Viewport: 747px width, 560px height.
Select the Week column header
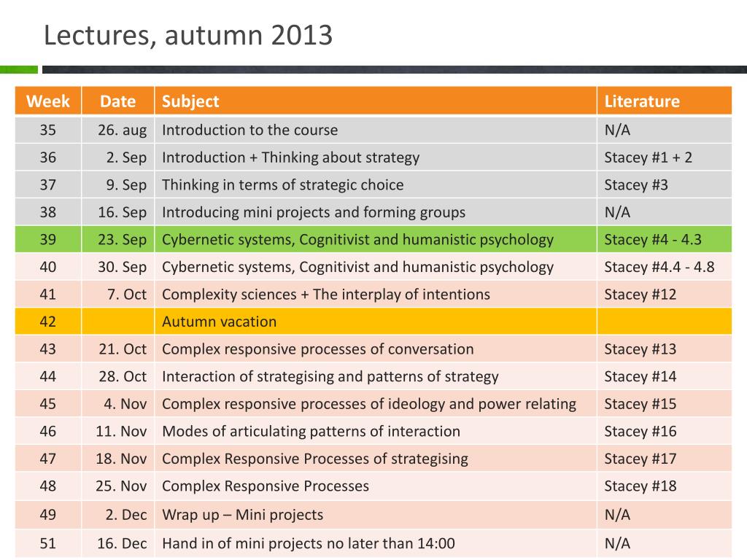click(48, 101)
